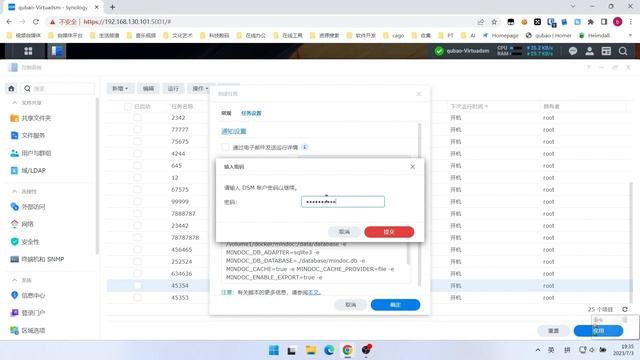Open Chrome extensions puzzle icon
The height and width of the screenshot is (360, 640).
[591, 22]
